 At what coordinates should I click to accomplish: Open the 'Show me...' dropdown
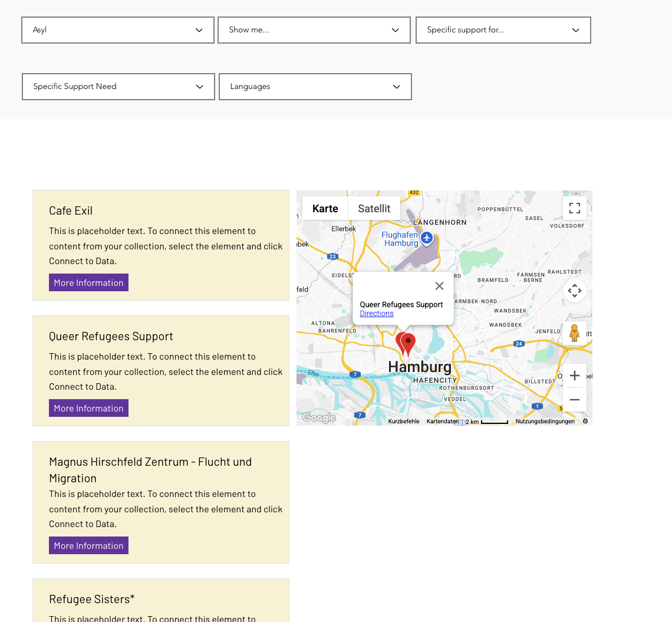[314, 30]
